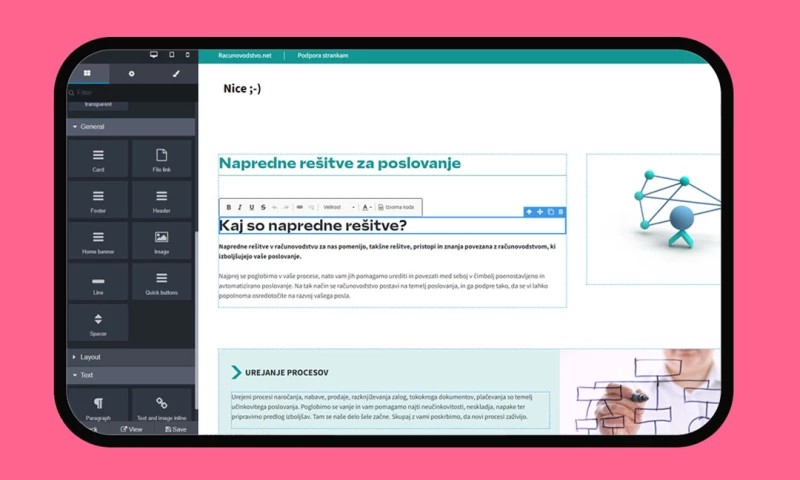Select the Paragraph text block
The width and height of the screenshot is (800, 480).
(x=98, y=404)
